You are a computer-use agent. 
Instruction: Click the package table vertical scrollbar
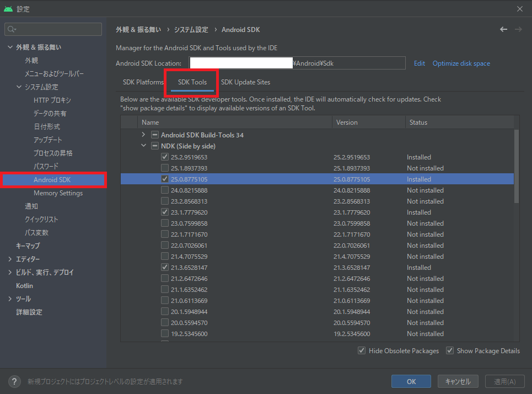517,167
